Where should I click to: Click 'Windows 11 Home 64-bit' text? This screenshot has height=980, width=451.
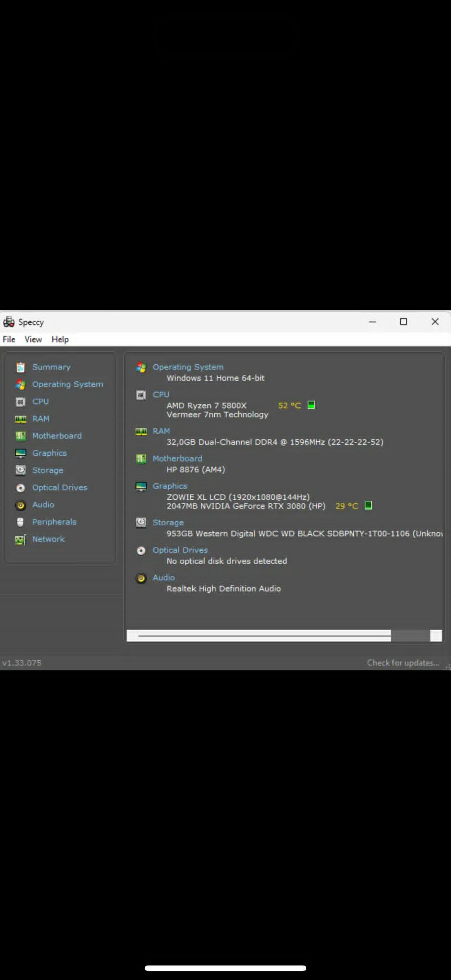pos(215,378)
